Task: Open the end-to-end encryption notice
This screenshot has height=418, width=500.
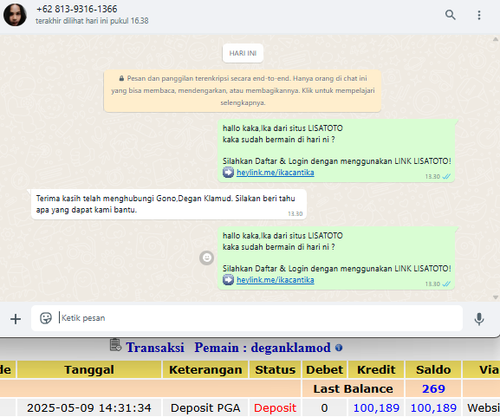Action: 242,90
